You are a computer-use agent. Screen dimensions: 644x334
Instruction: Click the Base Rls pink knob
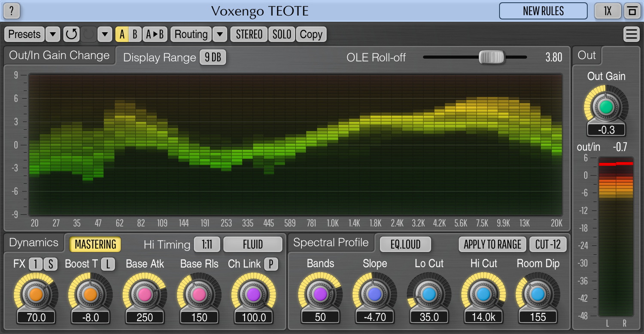(199, 295)
